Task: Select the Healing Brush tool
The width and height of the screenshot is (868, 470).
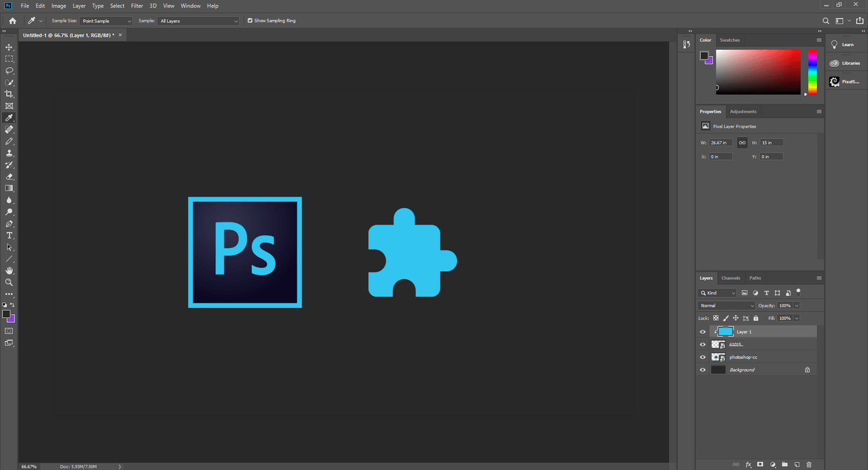Action: coord(9,130)
